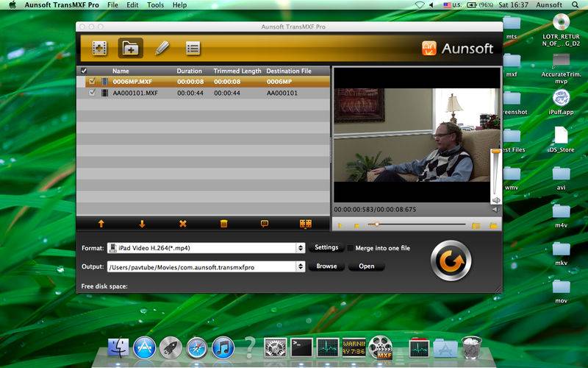Click the Duration column header
This screenshot has height=368, width=588.
tap(190, 71)
